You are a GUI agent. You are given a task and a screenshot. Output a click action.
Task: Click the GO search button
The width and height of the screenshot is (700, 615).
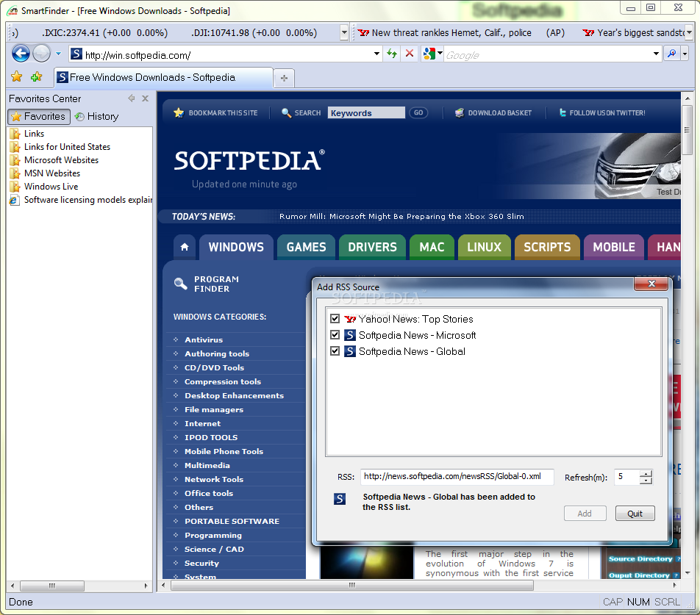(418, 113)
